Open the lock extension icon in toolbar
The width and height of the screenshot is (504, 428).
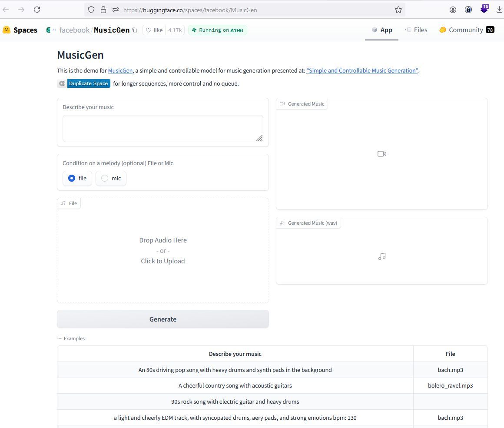[468, 10]
